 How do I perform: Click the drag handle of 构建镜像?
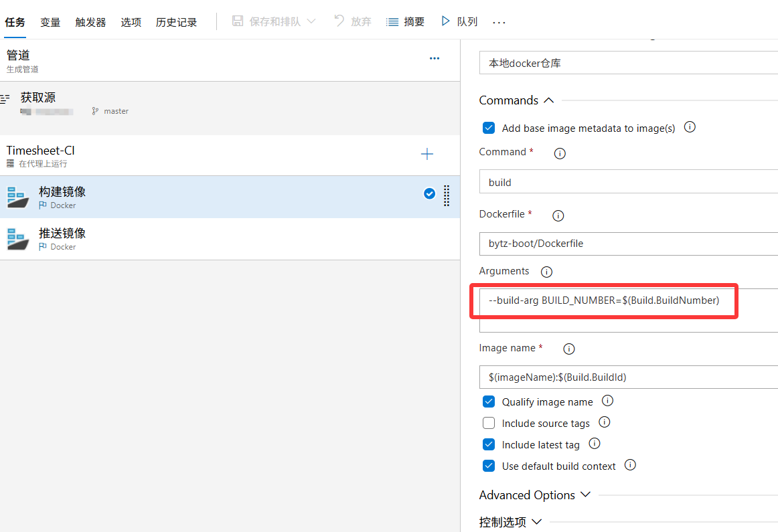(x=447, y=195)
